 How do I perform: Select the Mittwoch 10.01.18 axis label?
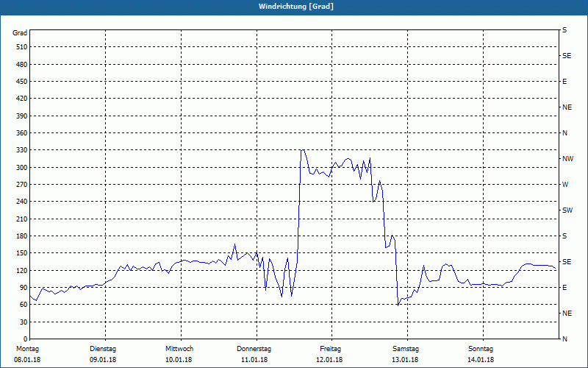point(179,354)
